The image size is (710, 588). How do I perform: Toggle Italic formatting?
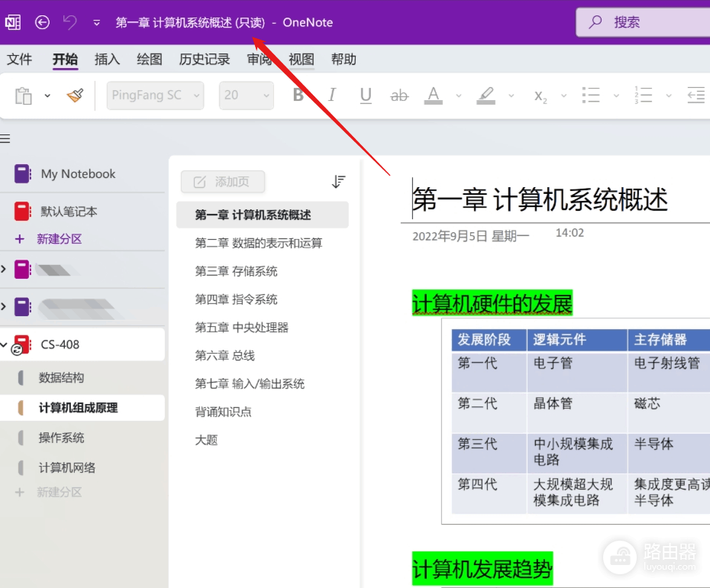click(x=332, y=95)
